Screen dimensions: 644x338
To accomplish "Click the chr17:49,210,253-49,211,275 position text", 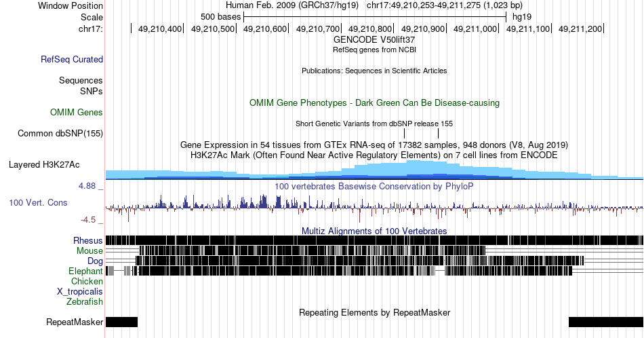I will point(445,5).
